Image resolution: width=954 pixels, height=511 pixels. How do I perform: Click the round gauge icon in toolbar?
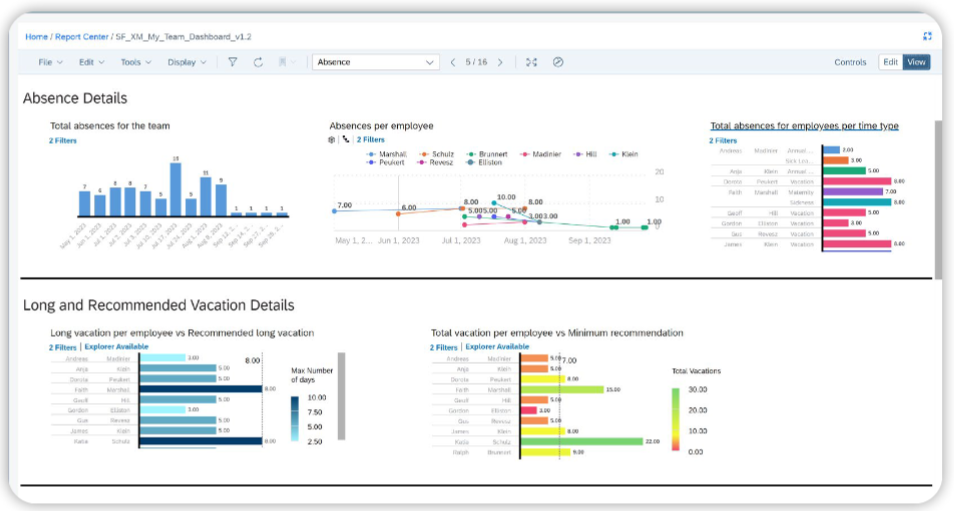pyautogui.click(x=558, y=62)
